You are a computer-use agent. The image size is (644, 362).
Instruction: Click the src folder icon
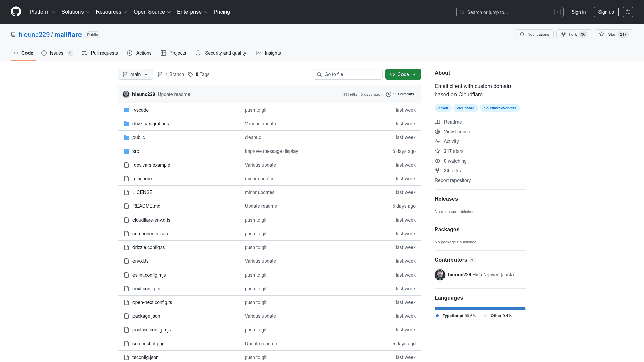coord(126,151)
